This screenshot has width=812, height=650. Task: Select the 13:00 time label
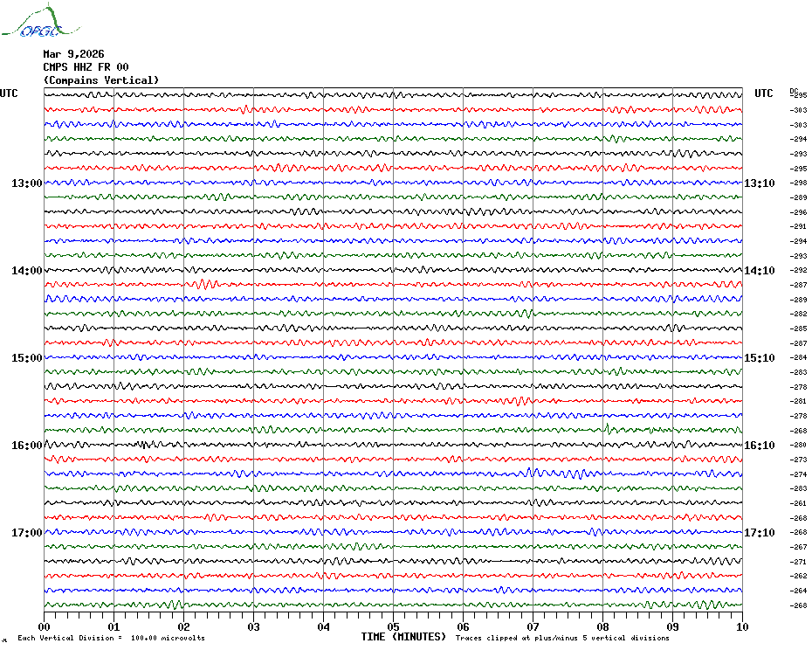(x=27, y=183)
